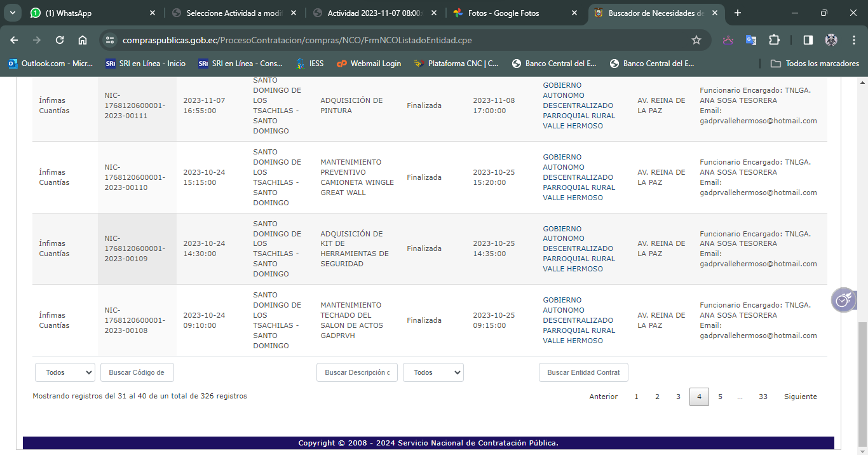868x455 pixels.
Task: Expand the first Todos filter dropdown
Action: tap(65, 372)
